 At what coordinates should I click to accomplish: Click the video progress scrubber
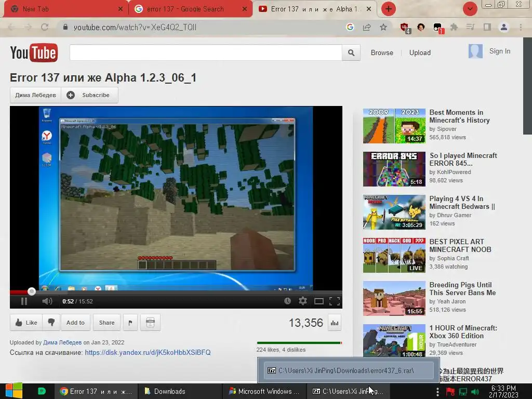click(32, 291)
